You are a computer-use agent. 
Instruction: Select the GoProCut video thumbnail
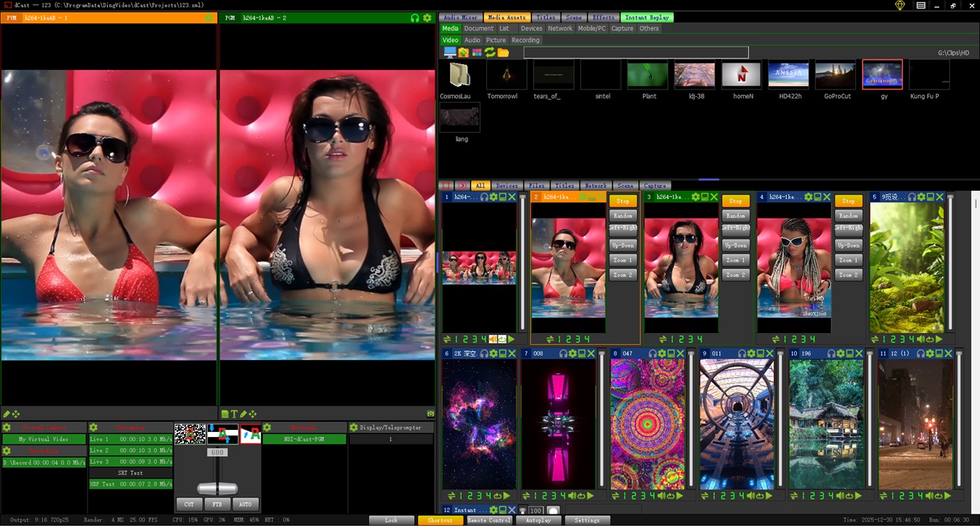837,75
